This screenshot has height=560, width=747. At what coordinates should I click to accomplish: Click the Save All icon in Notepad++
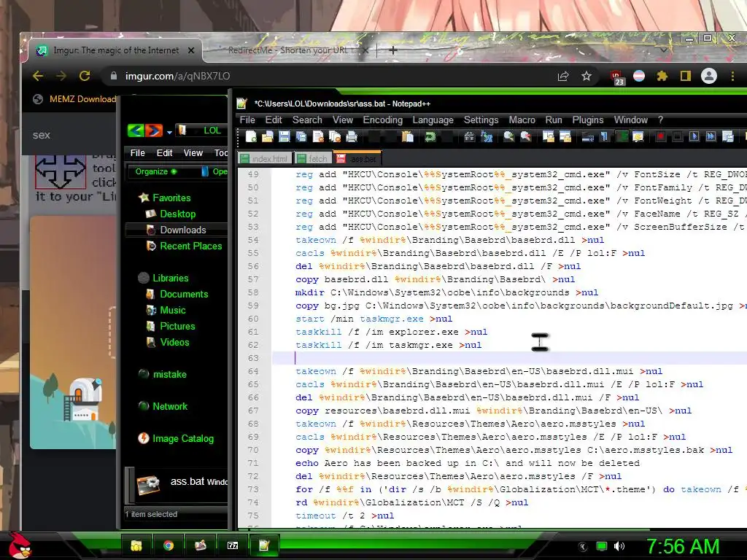coord(301,137)
